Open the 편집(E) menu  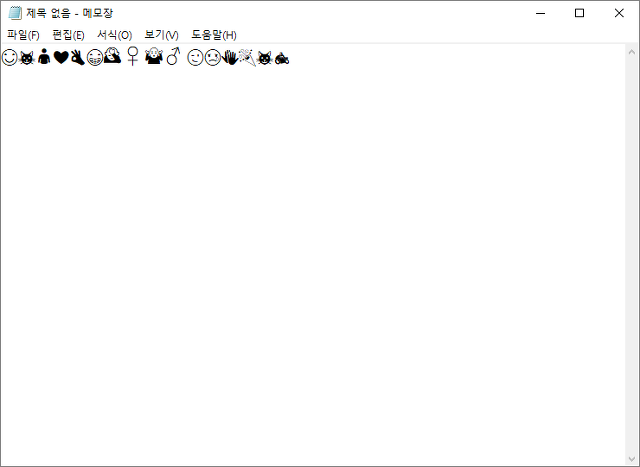[68, 35]
